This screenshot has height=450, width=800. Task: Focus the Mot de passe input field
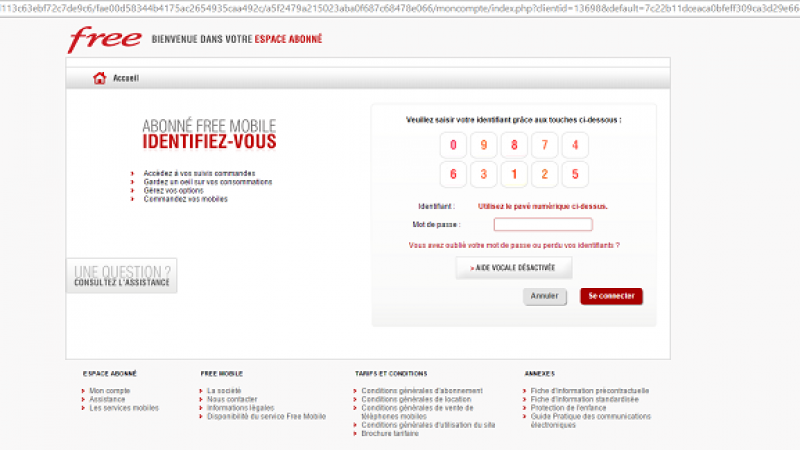coord(543,224)
